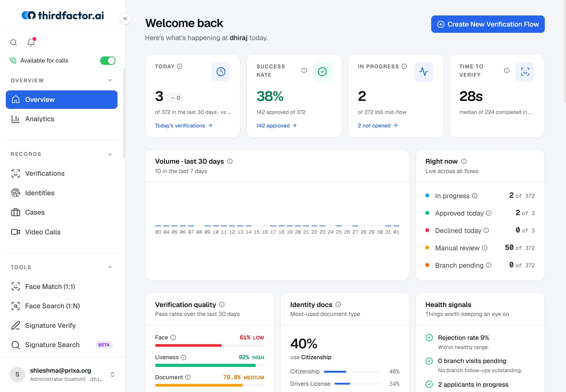Click info icon next to Manual review
Viewport: 566px width, 392px height.
[x=485, y=248]
